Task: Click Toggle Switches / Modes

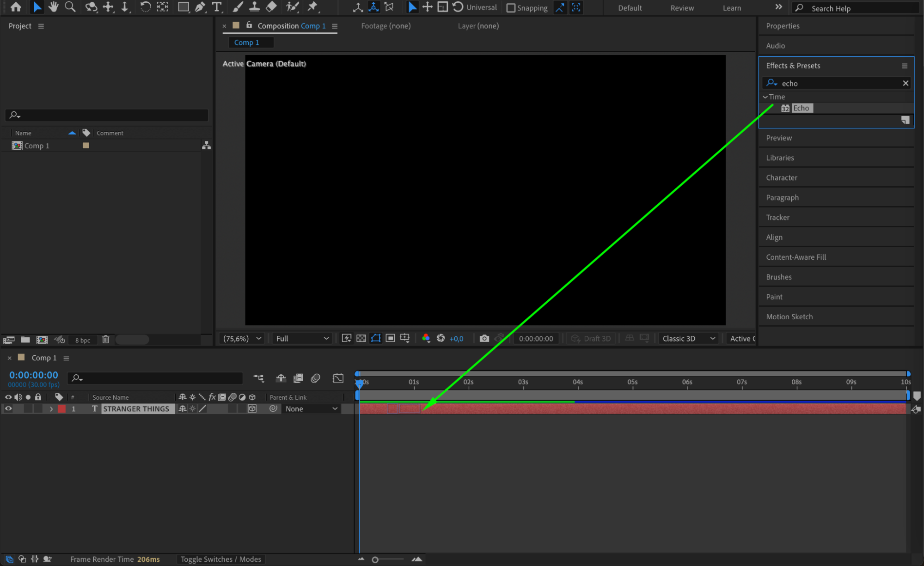Action: [220, 559]
